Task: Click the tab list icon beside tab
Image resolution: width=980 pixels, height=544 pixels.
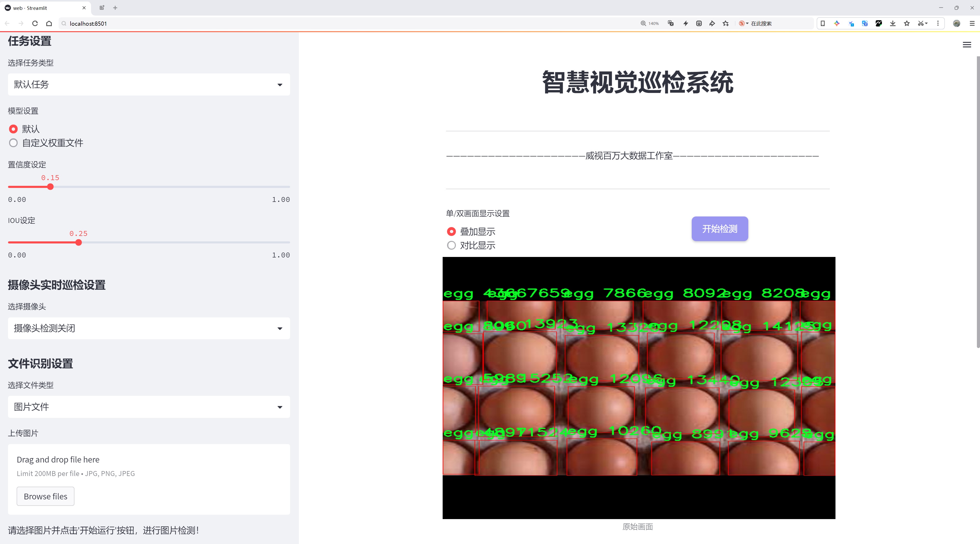Action: pyautogui.click(x=101, y=8)
